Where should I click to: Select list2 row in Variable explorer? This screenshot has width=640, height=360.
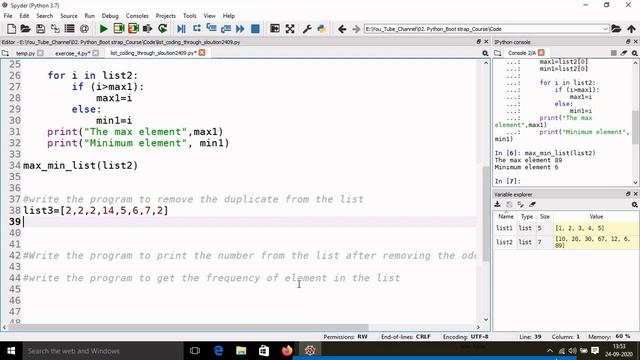coord(566,242)
